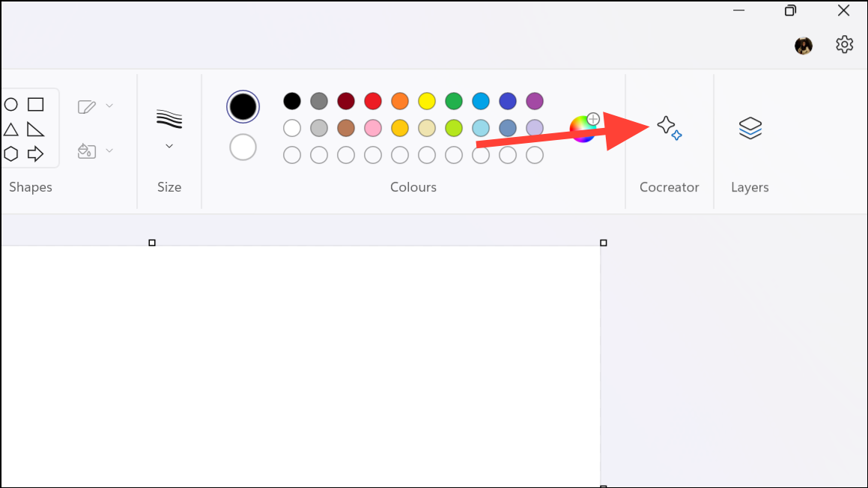
Task: Select the white Colour 2 circle
Action: (x=243, y=147)
